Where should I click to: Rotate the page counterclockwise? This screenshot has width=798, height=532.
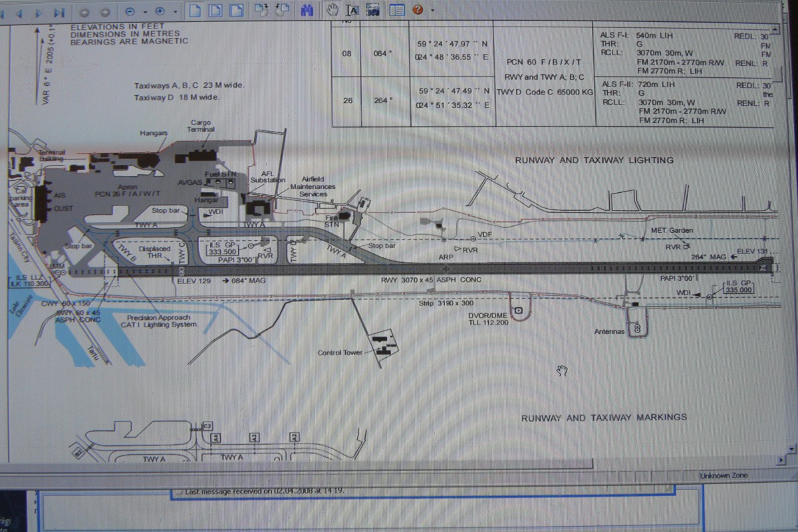click(283, 10)
